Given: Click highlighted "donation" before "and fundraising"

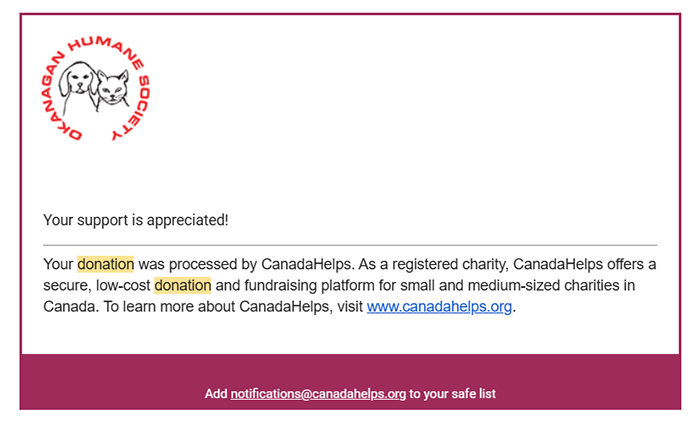Looking at the screenshot, I should pyautogui.click(x=182, y=286).
